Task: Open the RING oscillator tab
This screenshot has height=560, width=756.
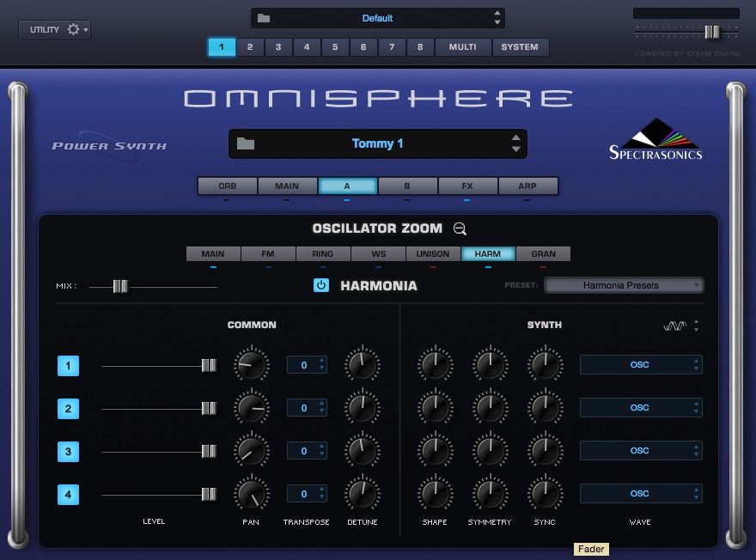Action: coord(323,254)
